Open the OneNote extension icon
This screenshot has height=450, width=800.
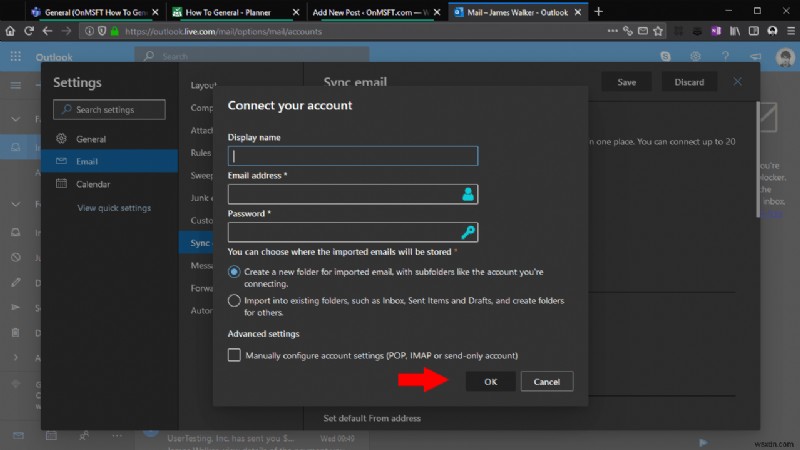716,31
